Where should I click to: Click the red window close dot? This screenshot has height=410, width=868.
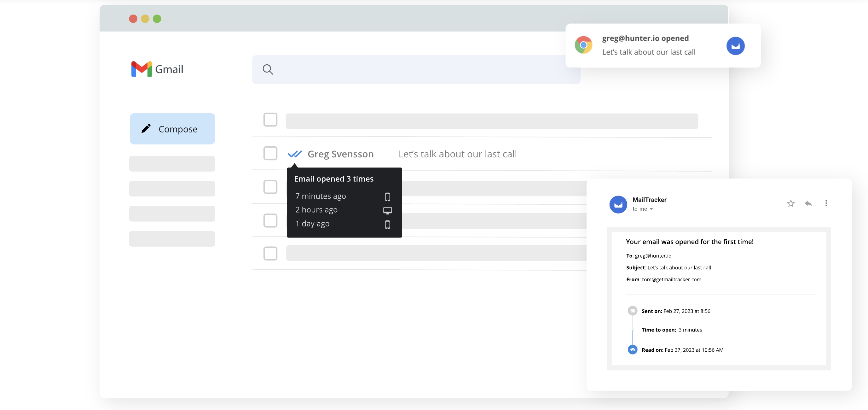coord(133,19)
